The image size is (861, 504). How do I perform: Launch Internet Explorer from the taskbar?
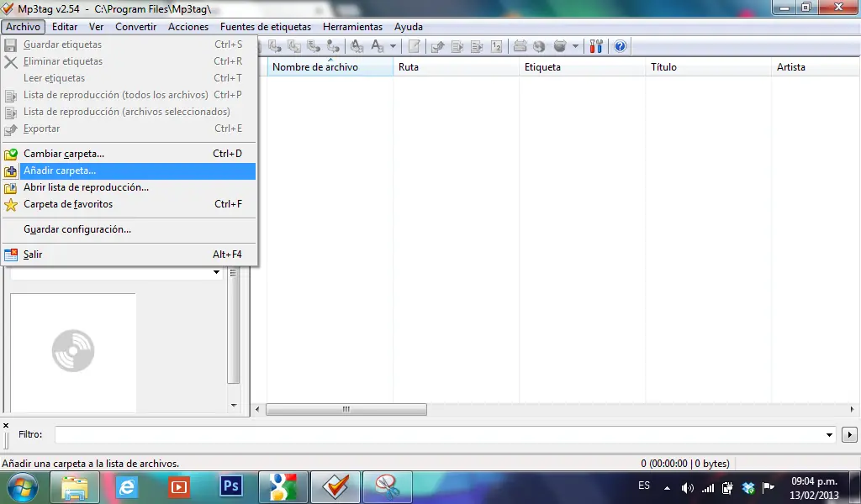pyautogui.click(x=127, y=487)
